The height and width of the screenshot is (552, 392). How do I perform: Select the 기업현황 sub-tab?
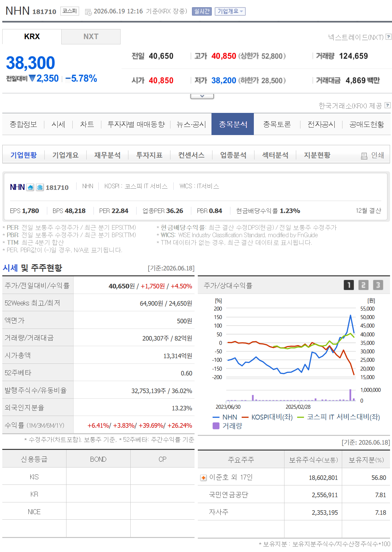(23, 155)
